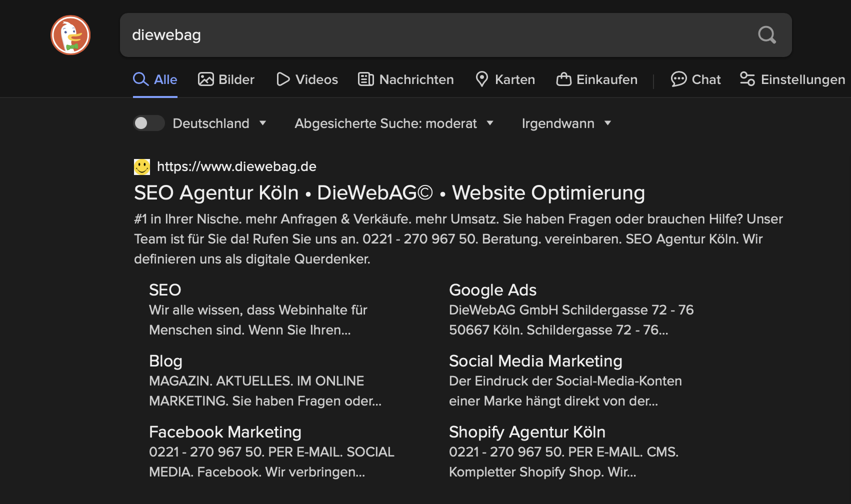851x504 pixels.
Task: Click the text 'DieWebAG GmbH Schildergasse 72 - 76'
Action: point(571,310)
